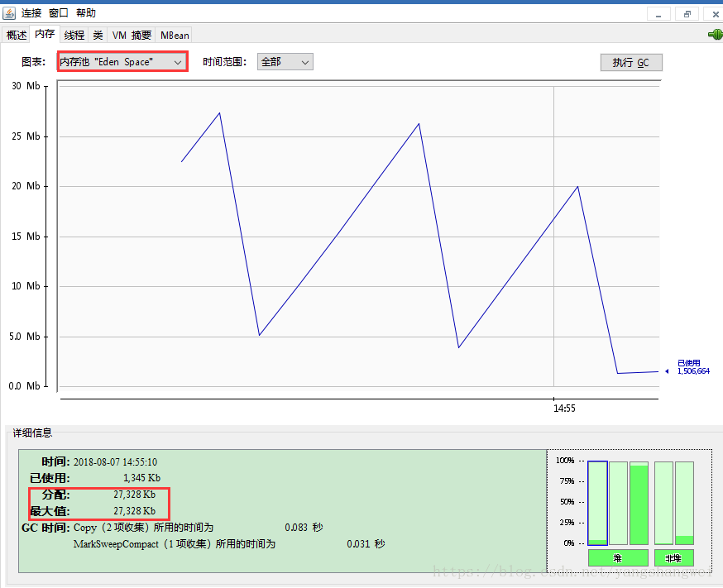723x588 pixels.
Task: Switch to the VM 摘要 tab
Action: click(132, 35)
